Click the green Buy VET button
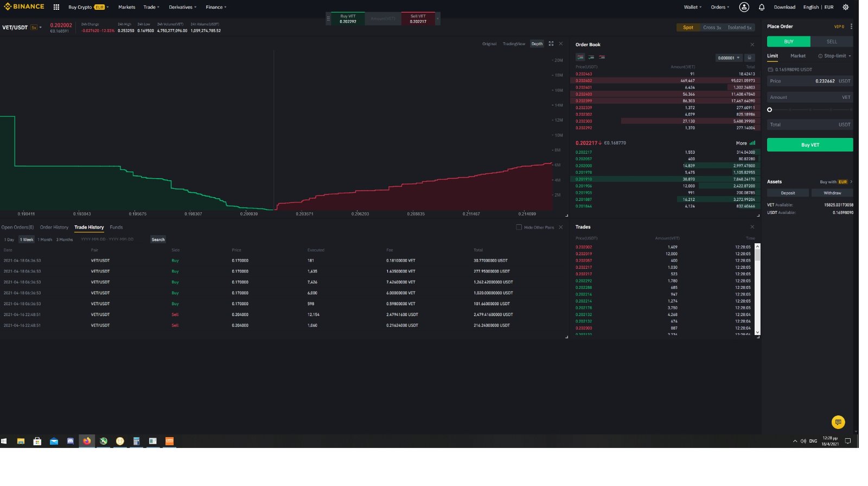The width and height of the screenshot is (868, 486). [x=810, y=145]
